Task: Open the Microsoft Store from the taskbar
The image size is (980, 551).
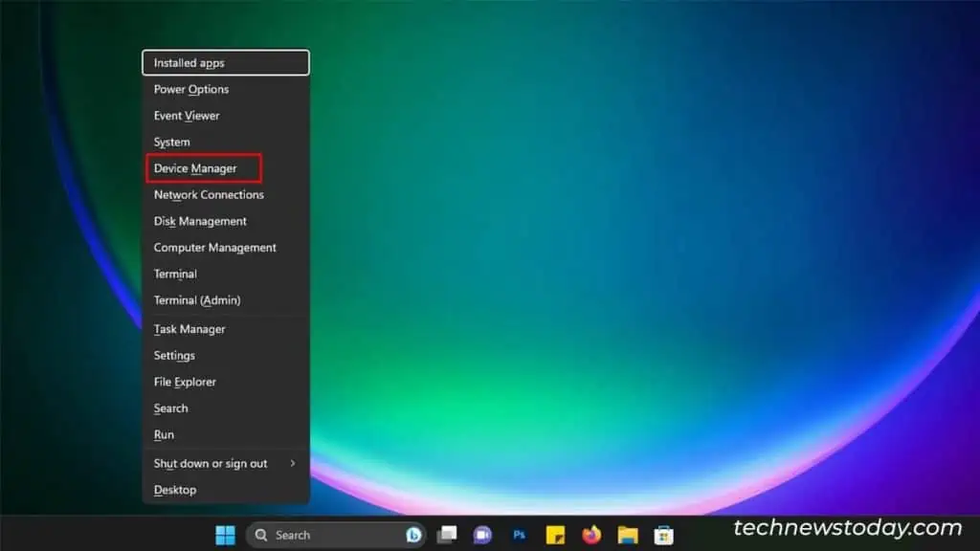Action: [x=663, y=535]
